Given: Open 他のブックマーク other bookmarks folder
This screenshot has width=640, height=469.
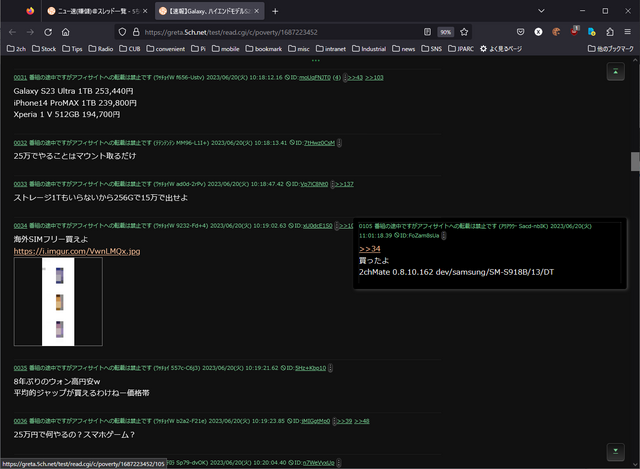Looking at the screenshot, I should 611,49.
